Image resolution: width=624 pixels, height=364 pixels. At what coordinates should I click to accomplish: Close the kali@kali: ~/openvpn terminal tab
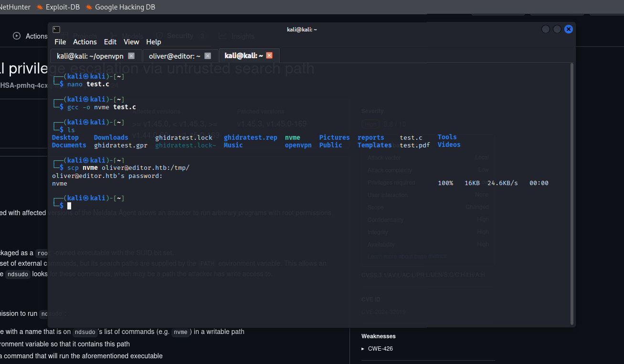(131, 56)
